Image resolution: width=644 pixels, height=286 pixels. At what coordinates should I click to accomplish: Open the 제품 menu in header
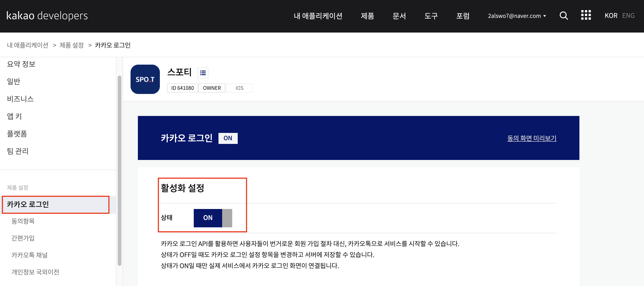pyautogui.click(x=367, y=16)
